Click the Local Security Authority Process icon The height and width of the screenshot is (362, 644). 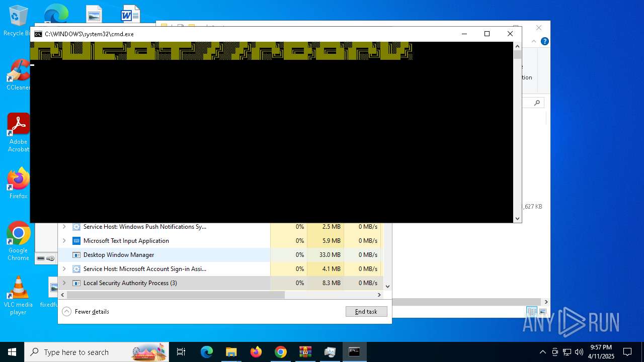point(76,283)
